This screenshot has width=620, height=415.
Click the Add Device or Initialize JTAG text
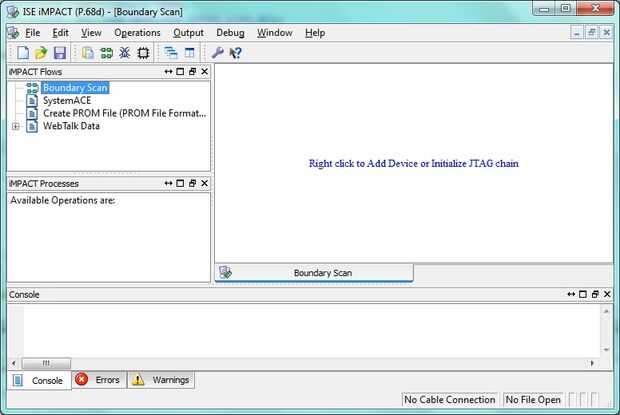coord(413,164)
